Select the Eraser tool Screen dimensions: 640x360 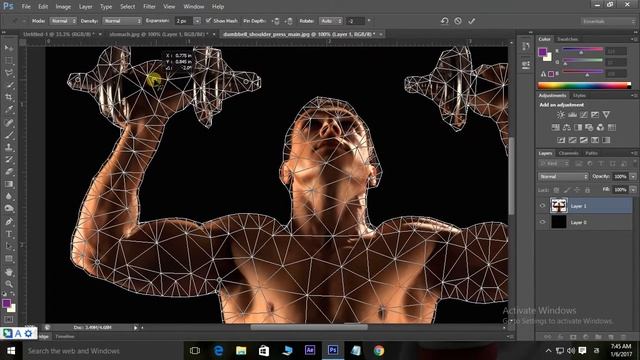[9, 172]
